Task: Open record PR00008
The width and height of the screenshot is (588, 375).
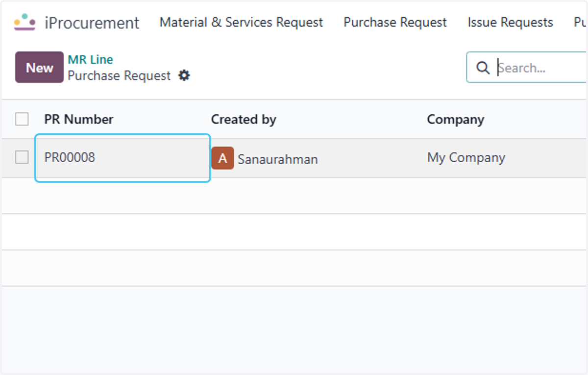Action: click(70, 157)
